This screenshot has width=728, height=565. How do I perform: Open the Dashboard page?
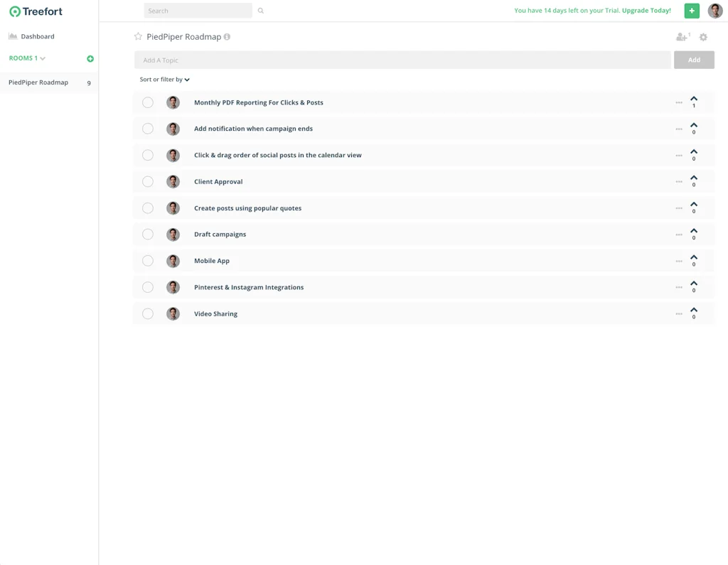pyautogui.click(x=37, y=36)
